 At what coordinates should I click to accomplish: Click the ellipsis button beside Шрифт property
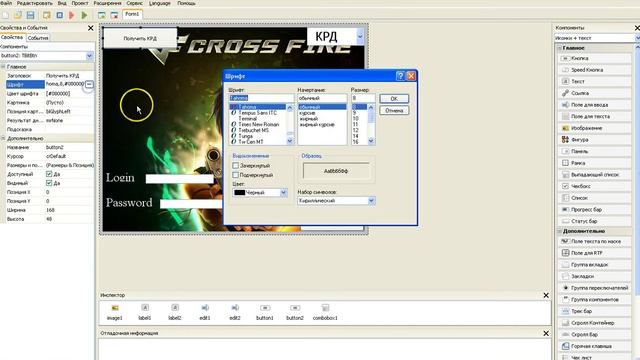tap(89, 84)
